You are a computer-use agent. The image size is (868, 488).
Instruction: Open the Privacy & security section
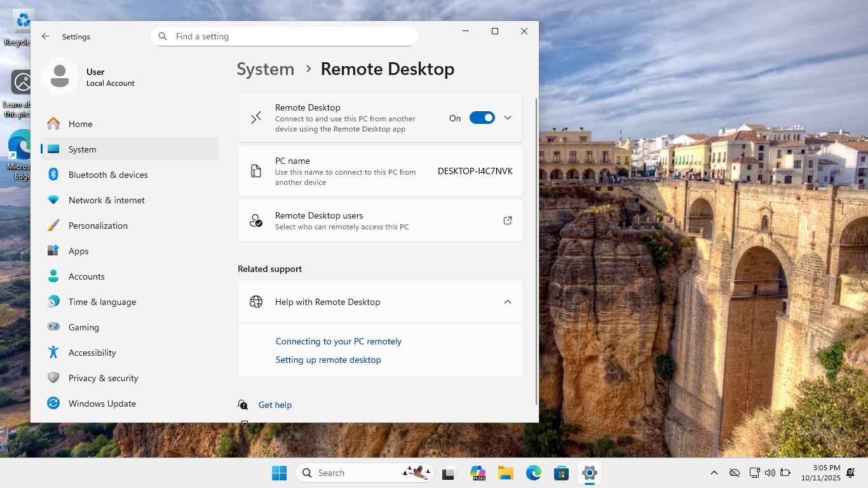pos(104,378)
